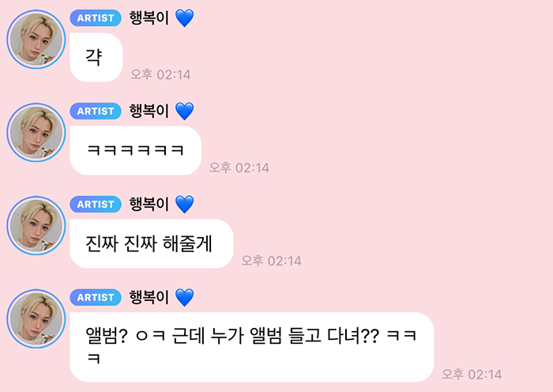Viewport: 553px width, 392px height.
Task: Open avatar beside the 갸 message
Action: point(36,40)
